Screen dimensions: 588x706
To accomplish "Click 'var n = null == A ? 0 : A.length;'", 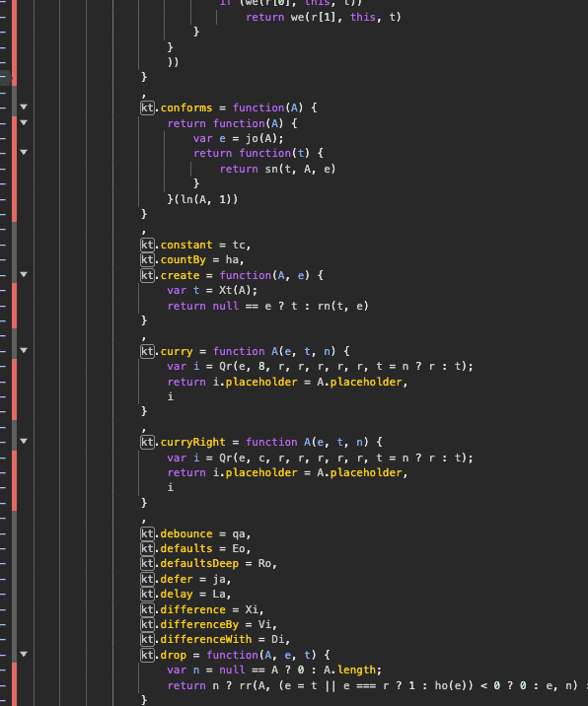I will tap(274, 670).
